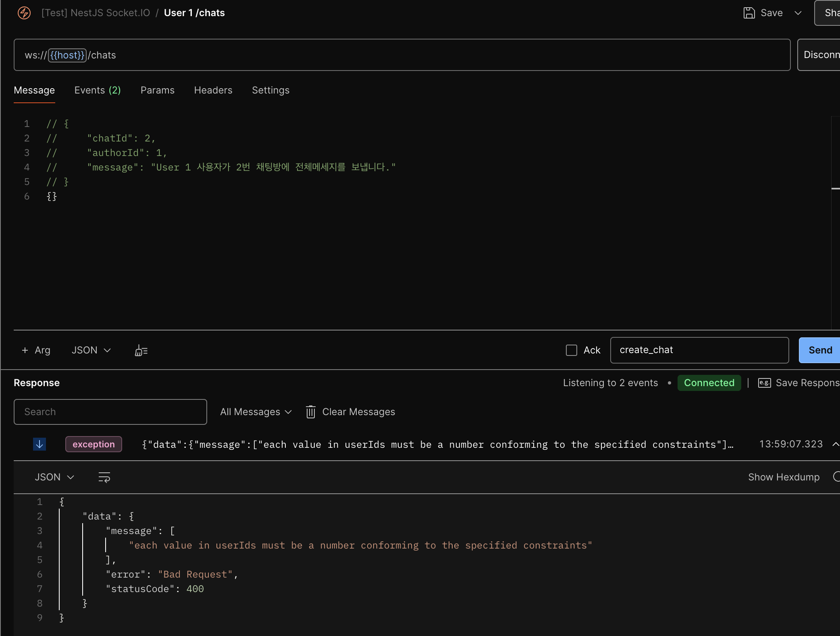Enable the Ack checkbox
The width and height of the screenshot is (840, 636).
click(x=571, y=350)
